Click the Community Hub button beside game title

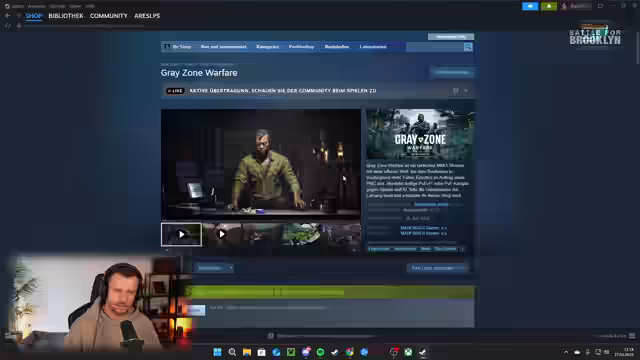pos(452,73)
